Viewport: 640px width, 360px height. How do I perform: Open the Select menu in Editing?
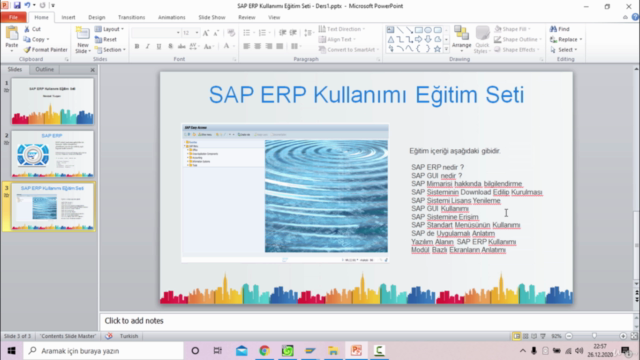[x=564, y=50]
